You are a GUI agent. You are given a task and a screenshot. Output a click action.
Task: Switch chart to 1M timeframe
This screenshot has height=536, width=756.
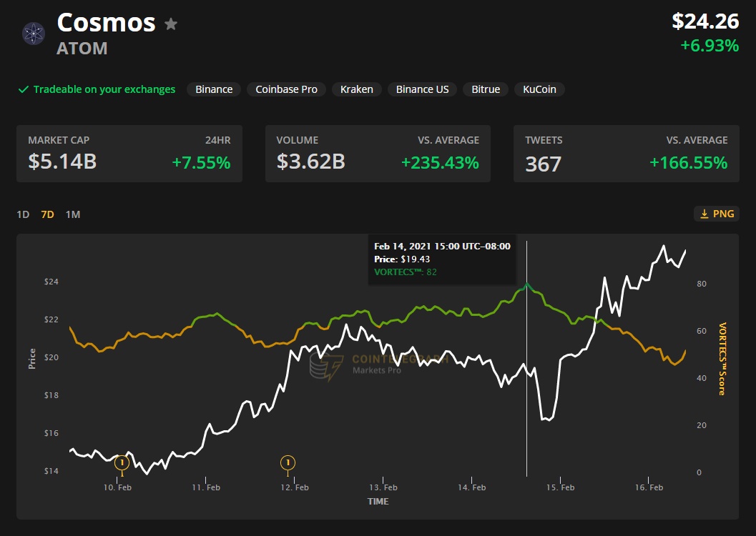pyautogui.click(x=72, y=214)
